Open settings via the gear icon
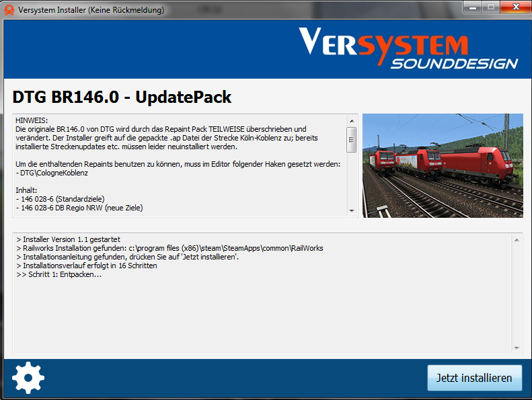Viewport: 532px width, 400px height. 28,378
